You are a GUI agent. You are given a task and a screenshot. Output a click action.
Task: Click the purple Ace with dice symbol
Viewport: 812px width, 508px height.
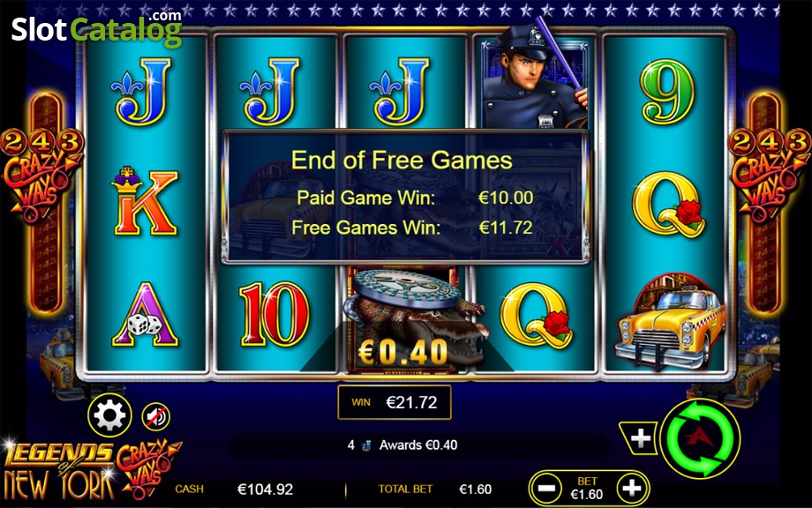tap(145, 315)
